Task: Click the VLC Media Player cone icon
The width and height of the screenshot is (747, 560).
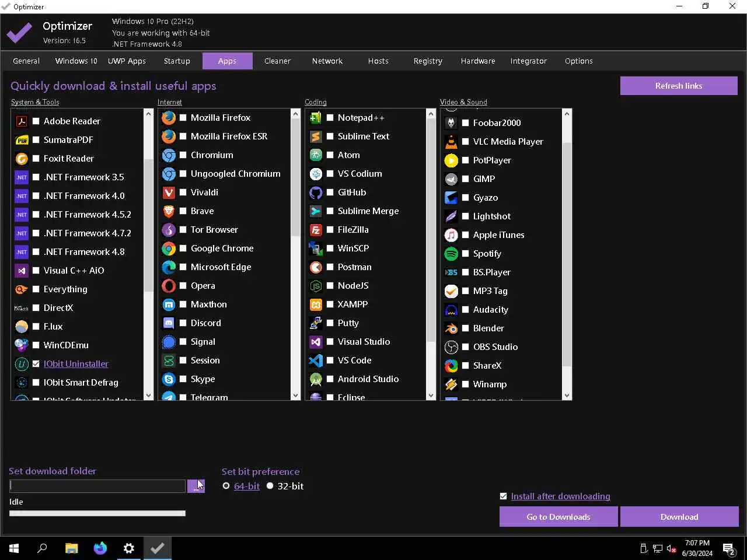Action: (451, 142)
